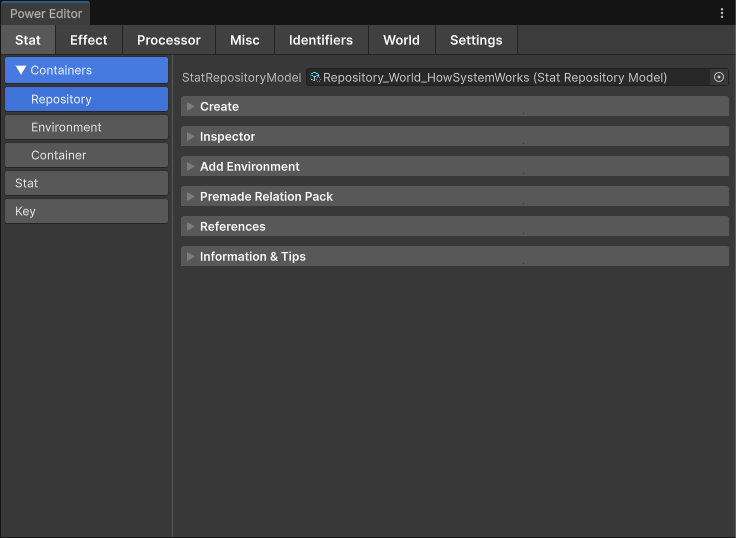Click the Premade Relation Pack header label
The image size is (736, 538).
coord(267,197)
